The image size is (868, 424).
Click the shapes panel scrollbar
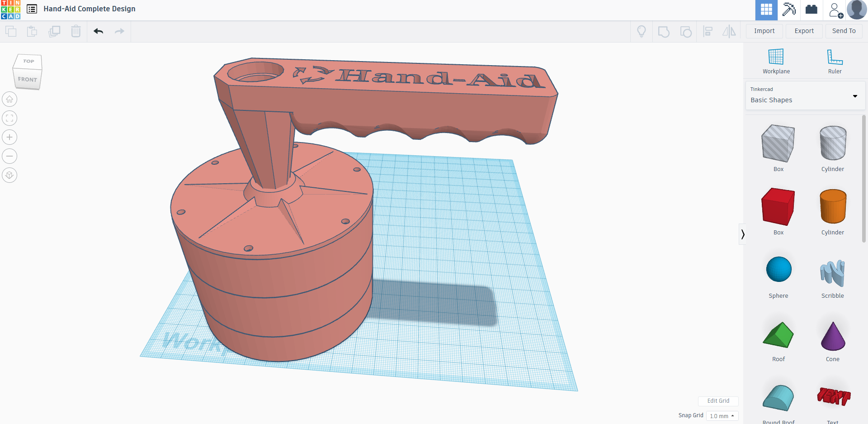[864, 179]
